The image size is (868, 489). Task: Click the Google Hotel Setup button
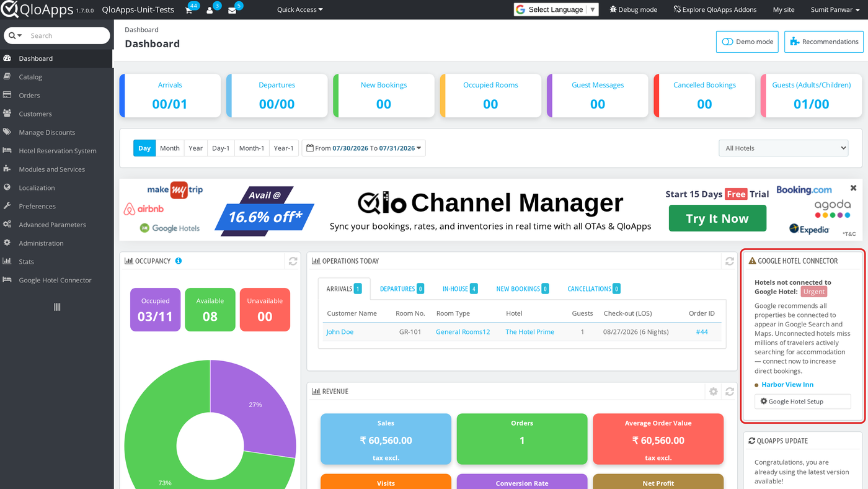[802, 402]
